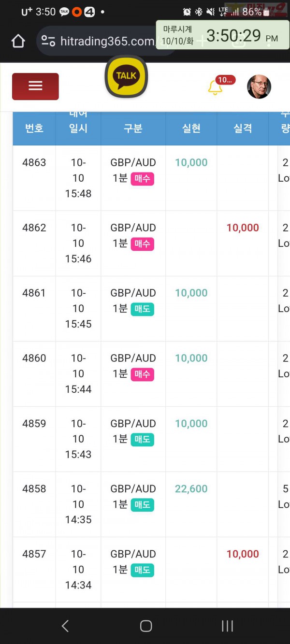Viewport: 290px width, 644px height.
Task: Tap the KakaoTalk logo icon
Action: (126, 76)
